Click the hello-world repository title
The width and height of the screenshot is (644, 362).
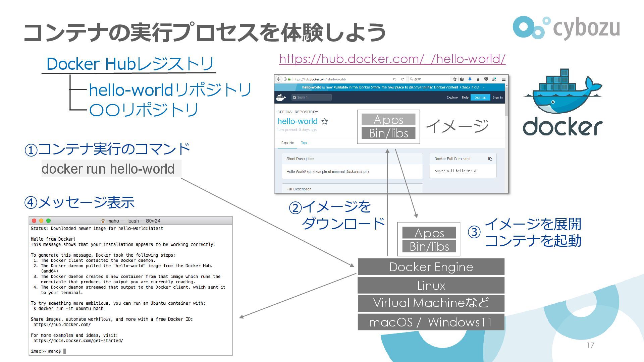click(x=297, y=121)
